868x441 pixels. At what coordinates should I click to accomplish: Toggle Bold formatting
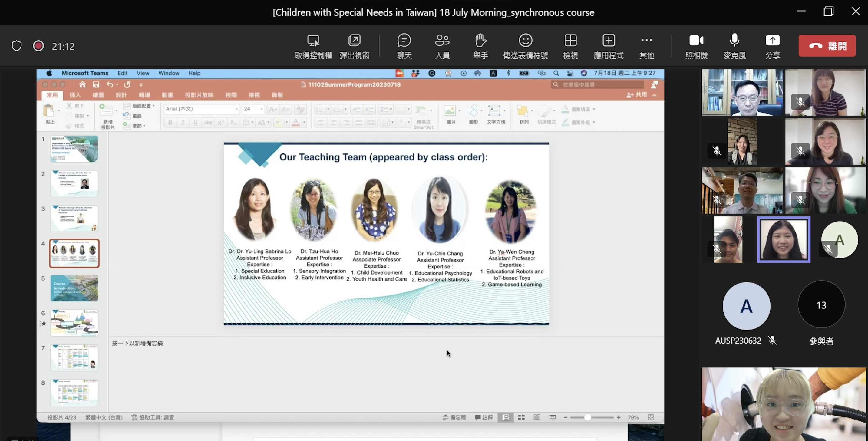point(170,122)
